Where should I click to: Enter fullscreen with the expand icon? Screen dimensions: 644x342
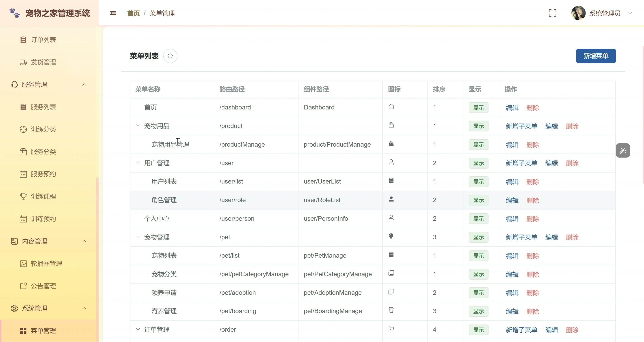(x=552, y=13)
